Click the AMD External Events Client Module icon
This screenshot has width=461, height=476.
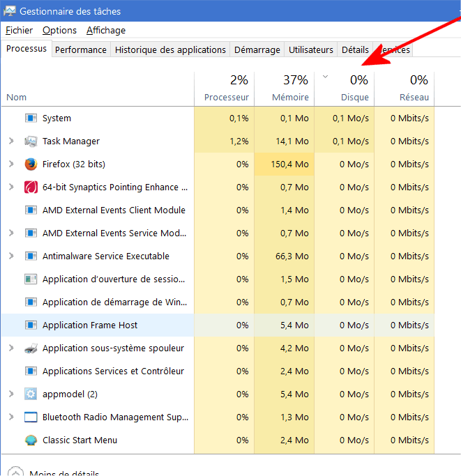tap(31, 210)
